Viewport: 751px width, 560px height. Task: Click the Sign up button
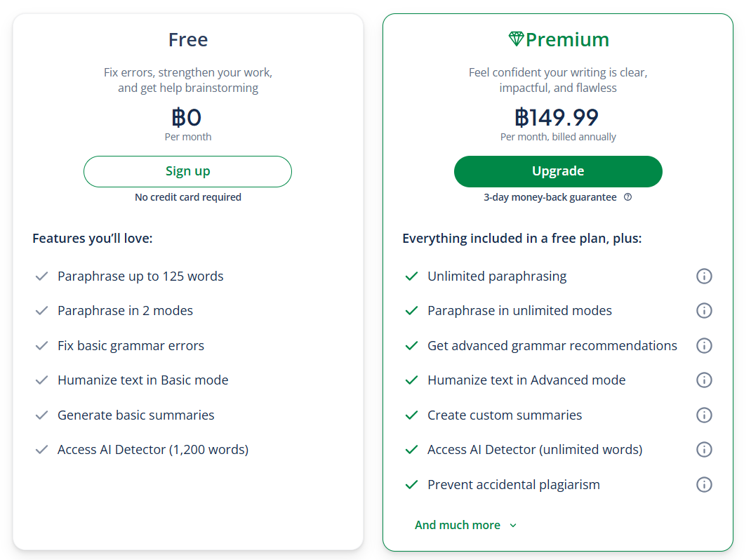tap(188, 171)
